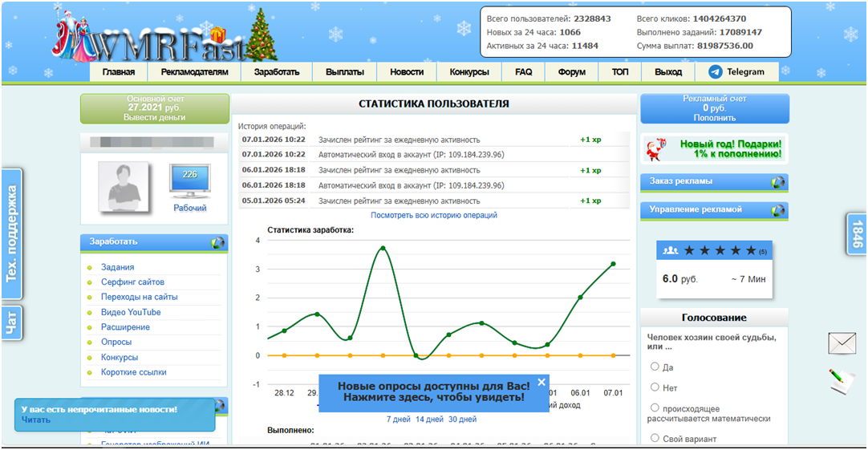Select the Да voting option

pyautogui.click(x=655, y=367)
